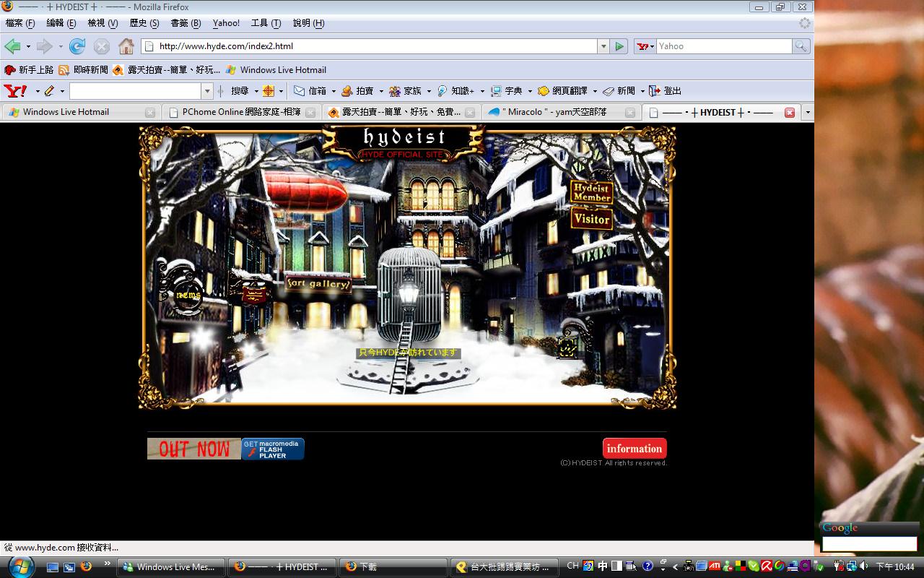Reload the page with the refresh icon

77,46
